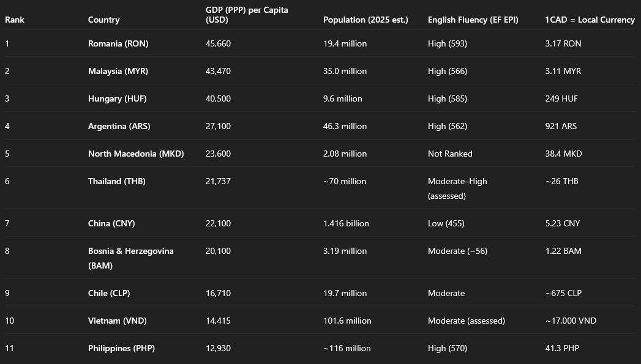Screen dimensions: 641x364
Task: Click the GDP value 20,100
Action: [x=218, y=251]
